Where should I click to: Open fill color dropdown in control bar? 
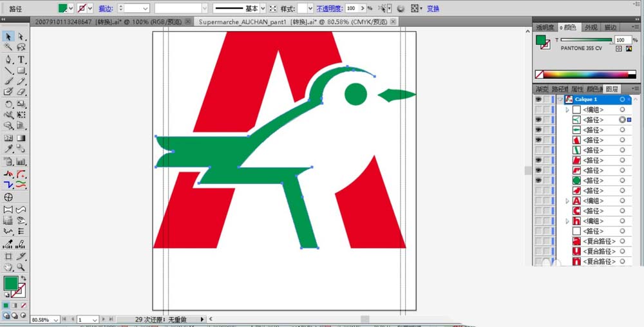click(x=71, y=8)
